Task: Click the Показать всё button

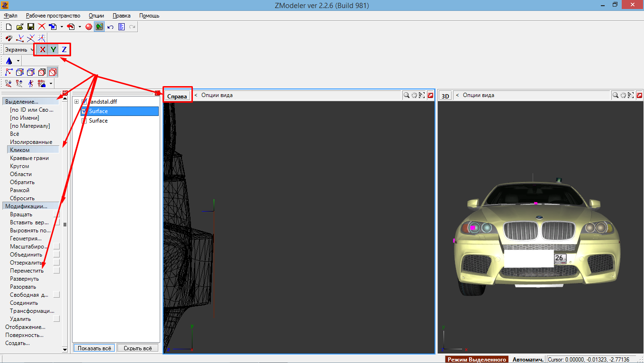Action: click(x=94, y=348)
